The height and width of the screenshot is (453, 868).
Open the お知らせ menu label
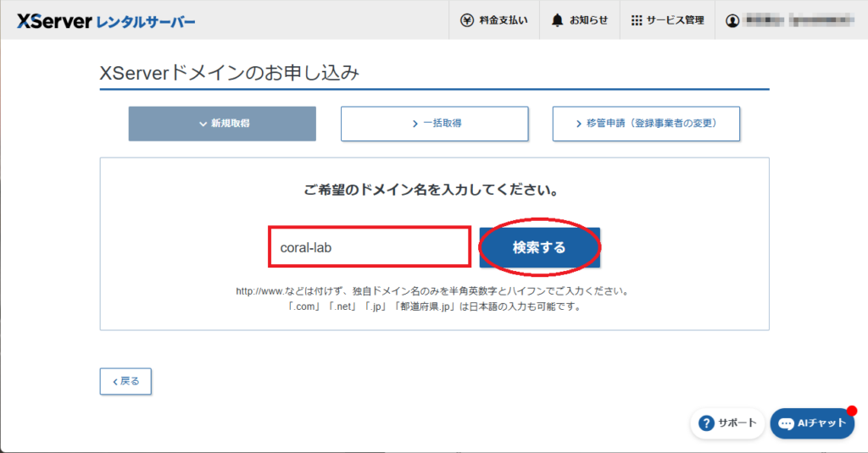pyautogui.click(x=588, y=20)
